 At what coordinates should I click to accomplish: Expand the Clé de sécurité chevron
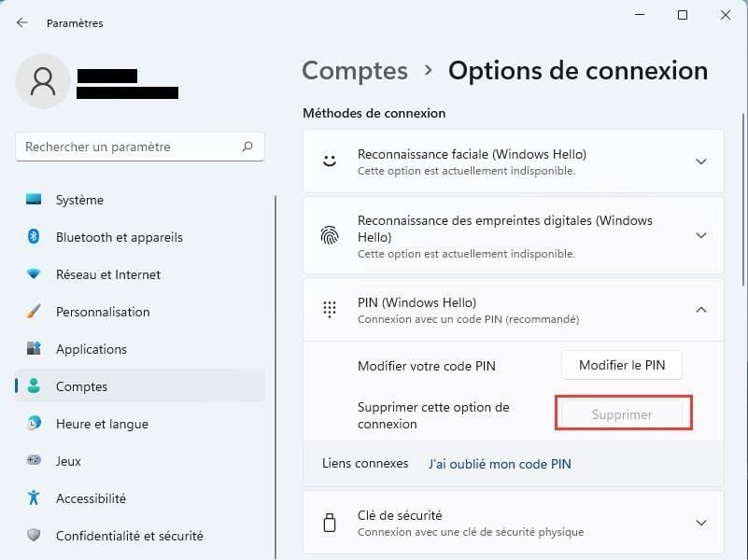tap(700, 523)
